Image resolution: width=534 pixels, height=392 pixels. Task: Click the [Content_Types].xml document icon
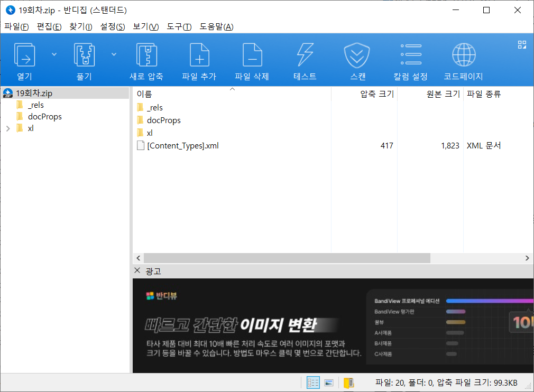141,146
